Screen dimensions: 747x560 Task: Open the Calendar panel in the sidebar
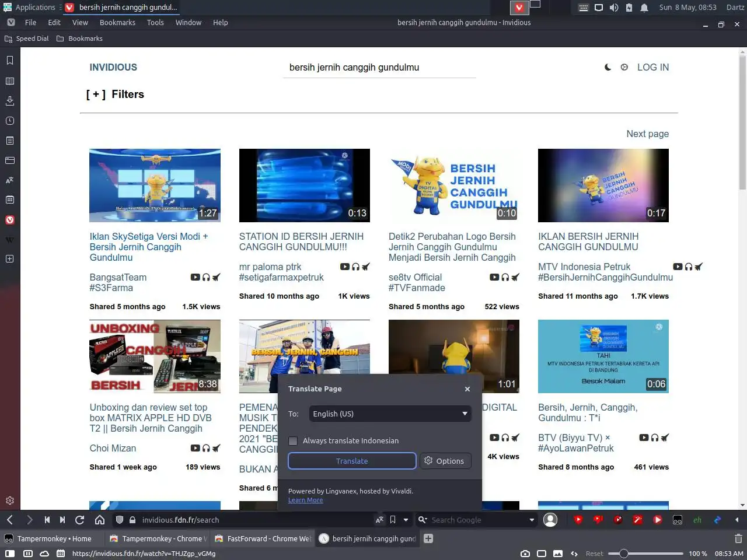click(10, 200)
